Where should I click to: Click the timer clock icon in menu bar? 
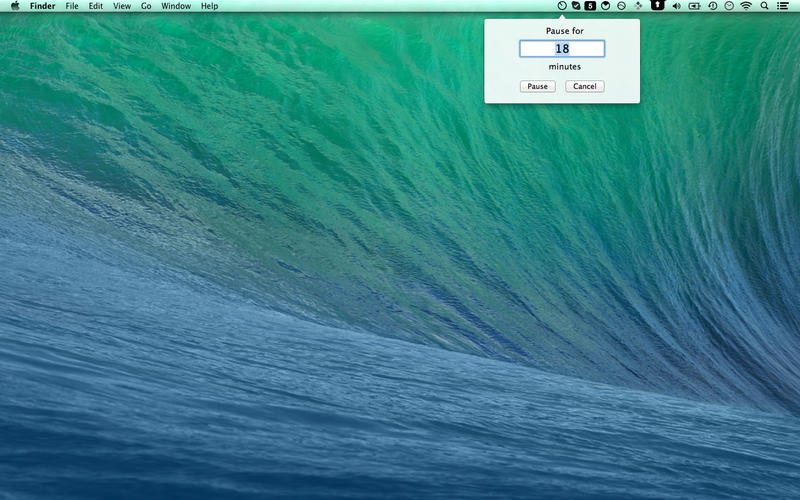coord(562,6)
